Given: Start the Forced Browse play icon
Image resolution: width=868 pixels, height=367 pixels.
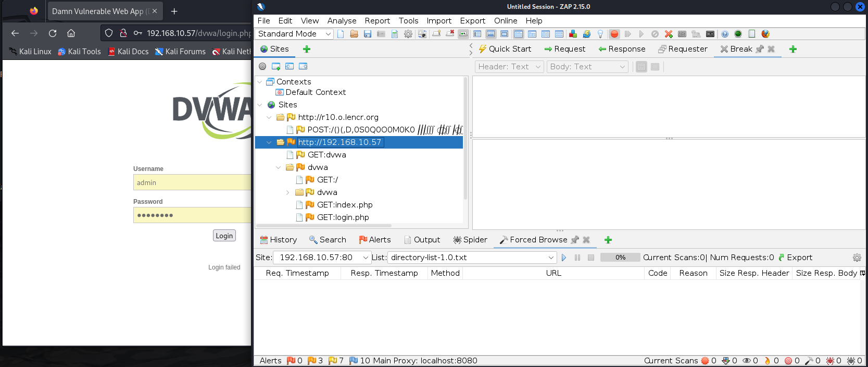Looking at the screenshot, I should tap(564, 258).
